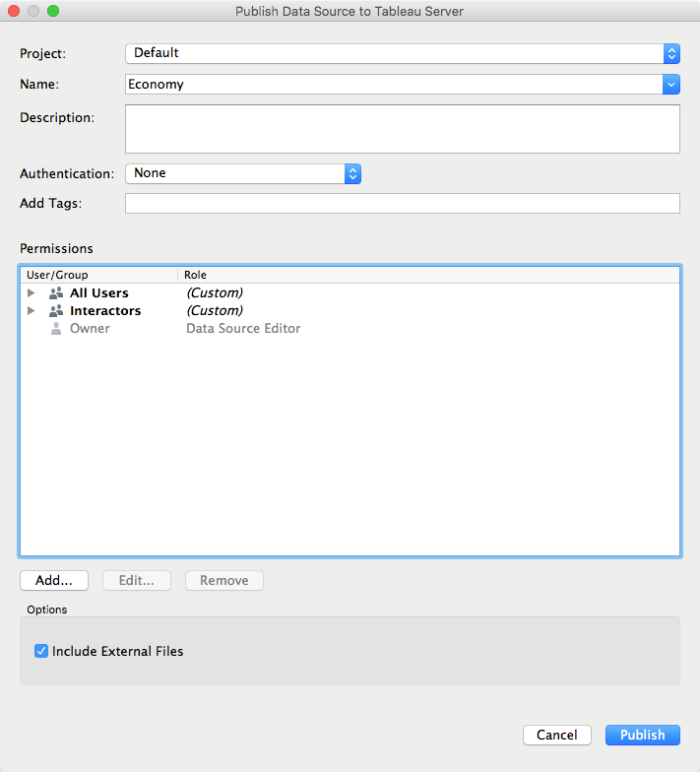Image resolution: width=700 pixels, height=772 pixels.
Task: Click into the Description text box
Action: pyautogui.click(x=402, y=128)
